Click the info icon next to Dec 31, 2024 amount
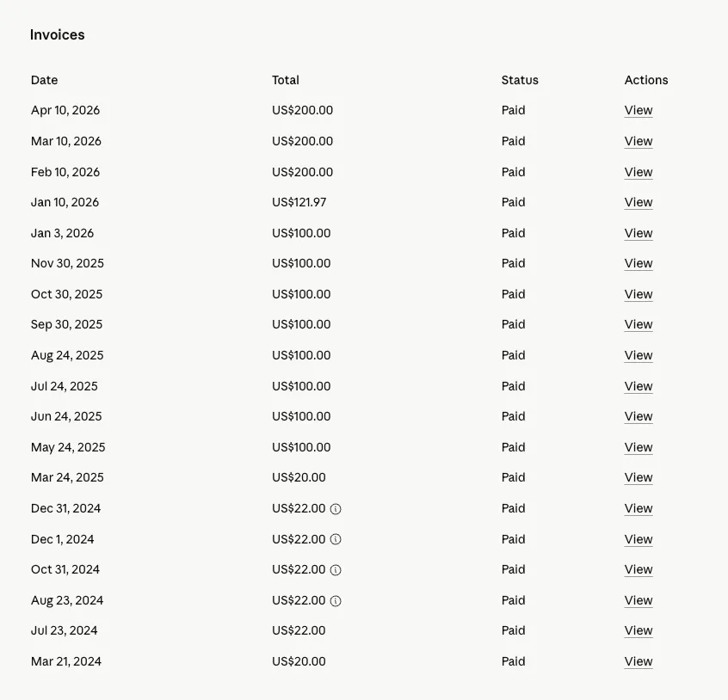728x700 pixels. click(336, 508)
